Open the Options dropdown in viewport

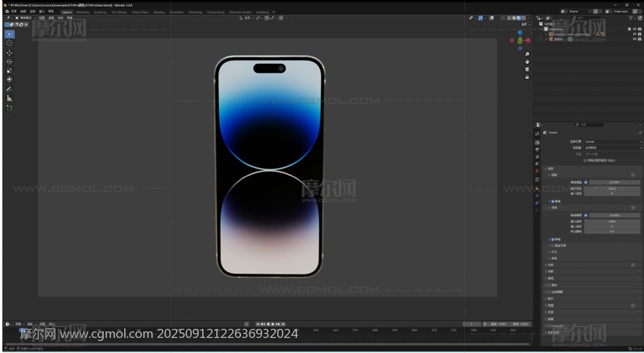click(x=525, y=24)
